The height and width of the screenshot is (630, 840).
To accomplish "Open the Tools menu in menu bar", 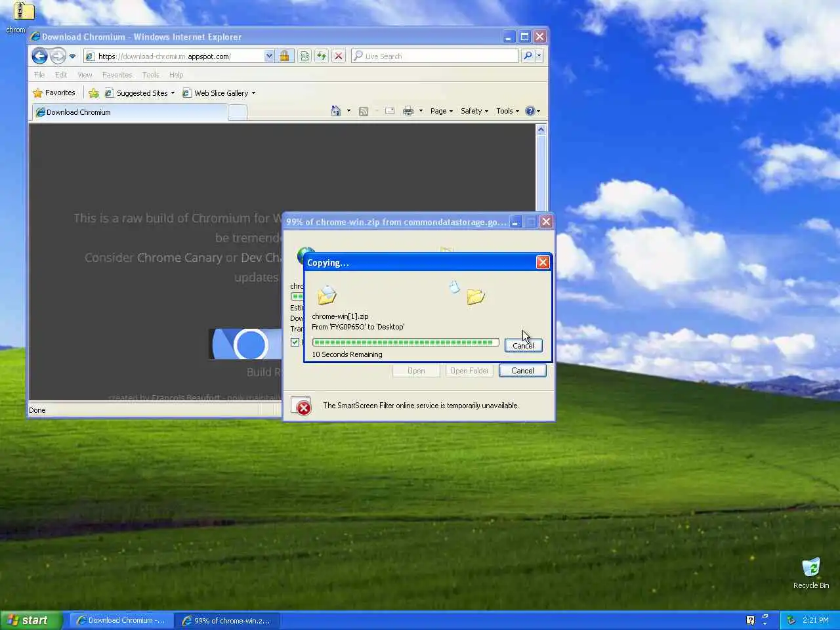I will [x=151, y=75].
